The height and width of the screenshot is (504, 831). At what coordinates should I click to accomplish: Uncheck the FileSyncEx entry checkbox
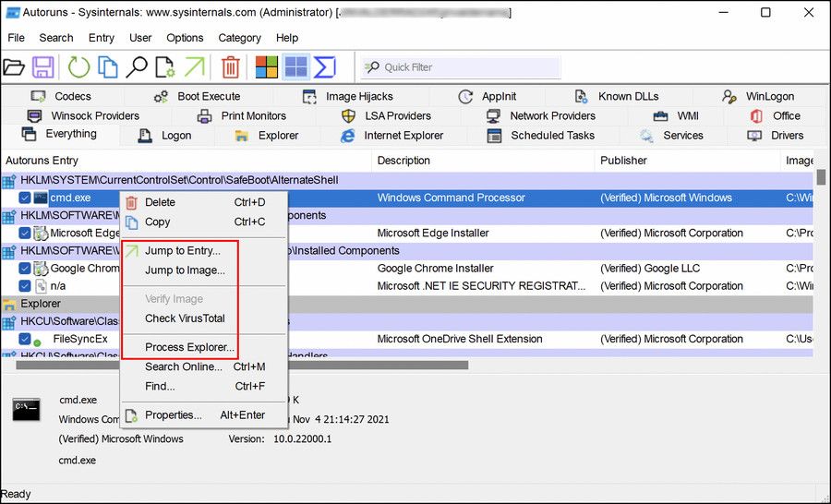pos(24,339)
